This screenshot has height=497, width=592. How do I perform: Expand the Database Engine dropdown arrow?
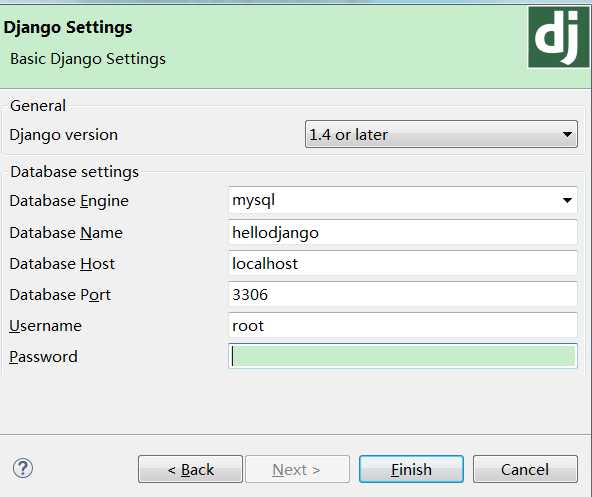tap(567, 200)
